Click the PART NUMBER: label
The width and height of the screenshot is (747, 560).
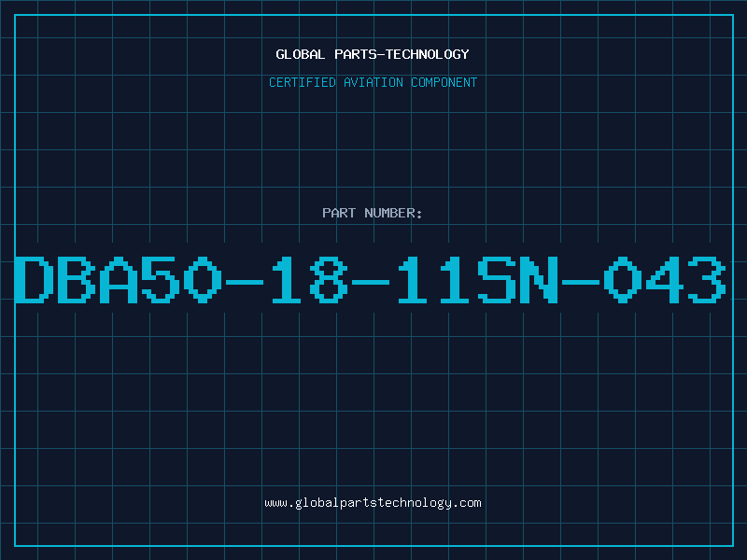tap(373, 213)
